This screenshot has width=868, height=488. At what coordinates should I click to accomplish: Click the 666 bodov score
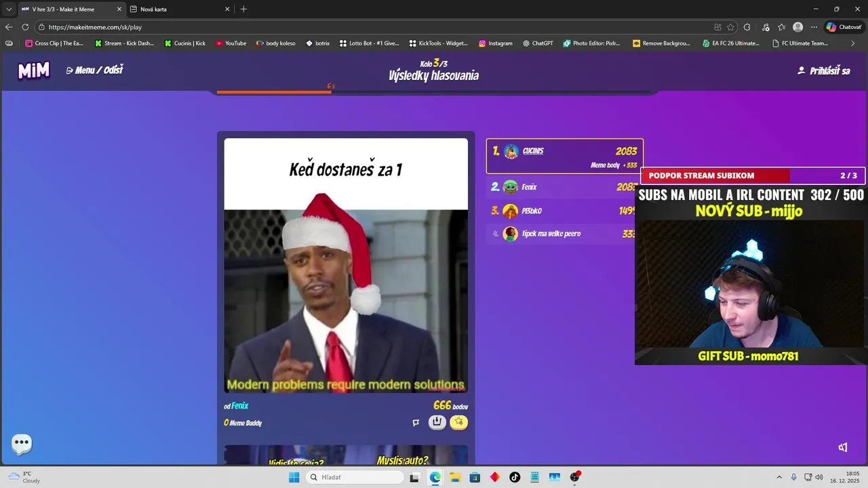pyautogui.click(x=450, y=405)
